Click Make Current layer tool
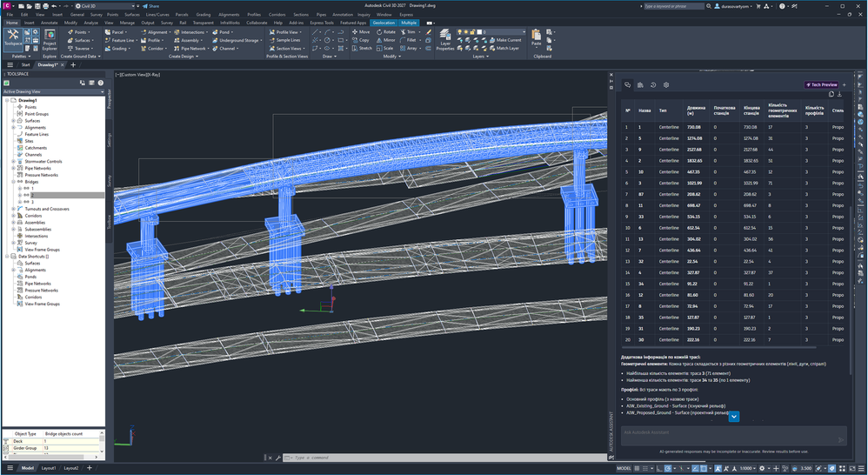 click(x=505, y=40)
